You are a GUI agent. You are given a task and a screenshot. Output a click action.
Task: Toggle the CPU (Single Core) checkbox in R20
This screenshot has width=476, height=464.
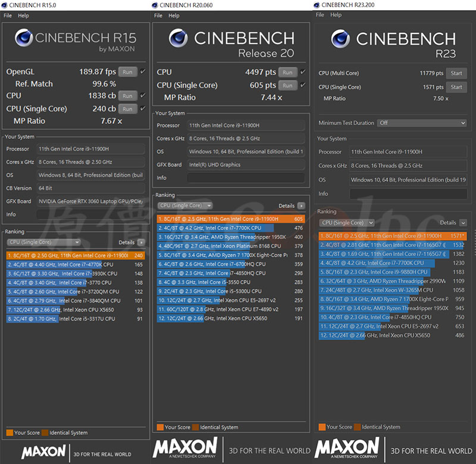pos(303,85)
